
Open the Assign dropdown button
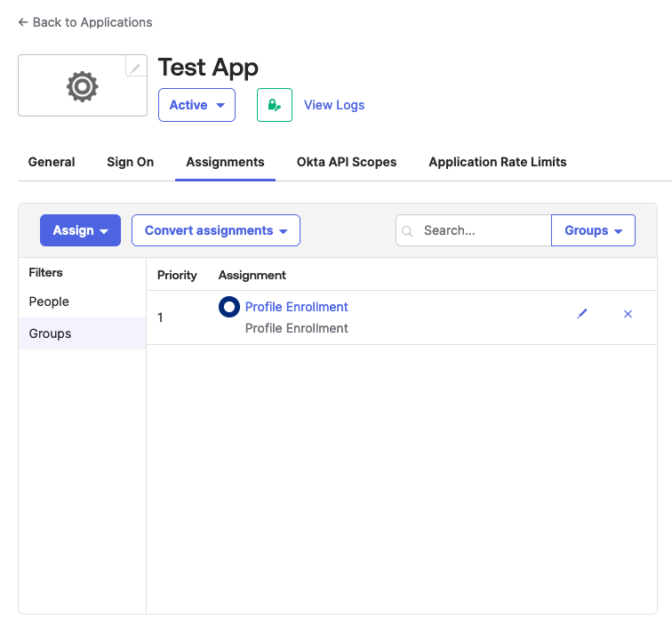pyautogui.click(x=80, y=230)
